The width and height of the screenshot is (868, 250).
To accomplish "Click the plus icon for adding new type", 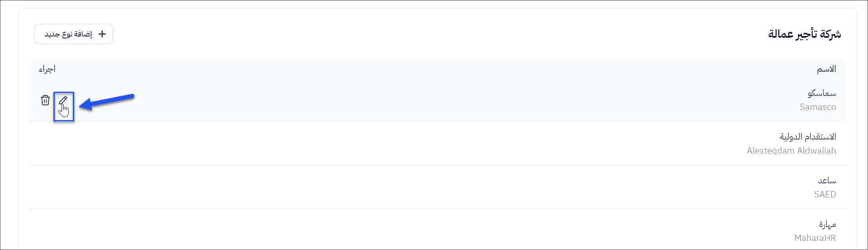I will click(x=102, y=34).
